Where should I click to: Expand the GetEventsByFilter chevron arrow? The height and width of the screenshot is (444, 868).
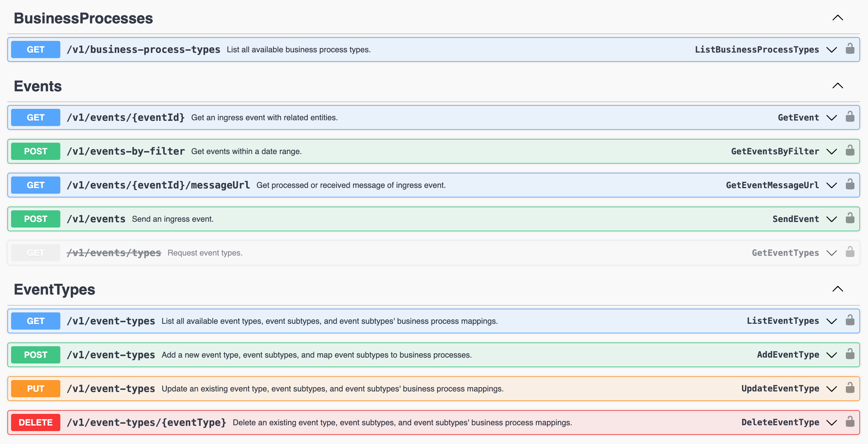pyautogui.click(x=832, y=152)
